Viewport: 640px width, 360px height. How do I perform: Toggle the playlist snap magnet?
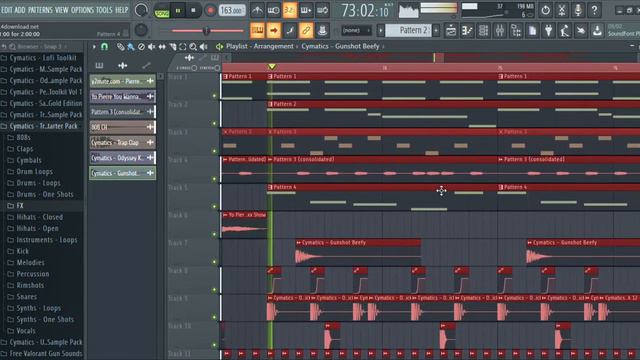tap(104, 47)
